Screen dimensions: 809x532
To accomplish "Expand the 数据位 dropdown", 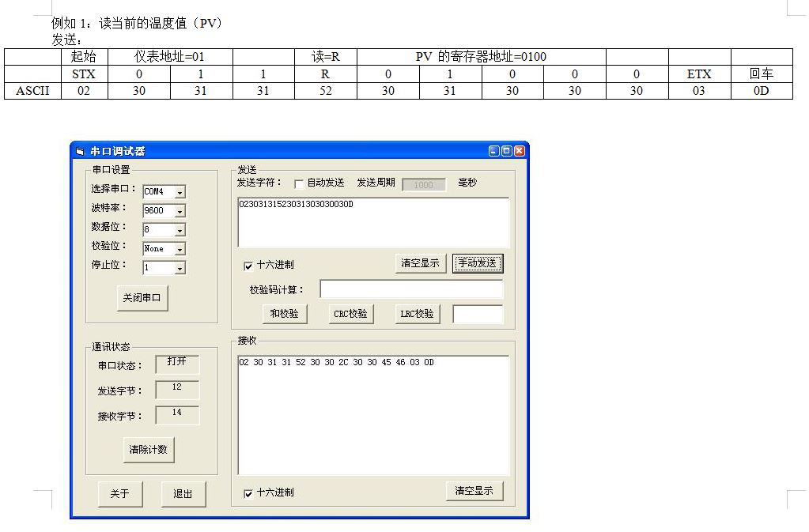I will tap(180, 230).
